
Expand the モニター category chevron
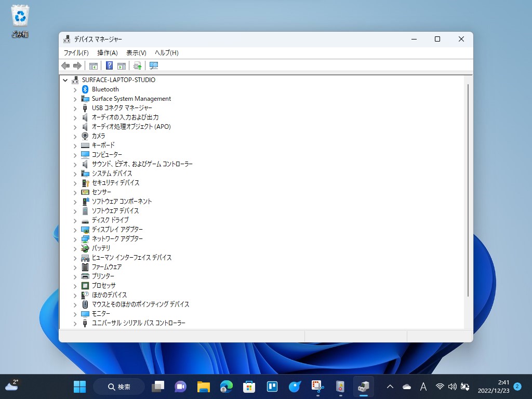[x=75, y=314]
